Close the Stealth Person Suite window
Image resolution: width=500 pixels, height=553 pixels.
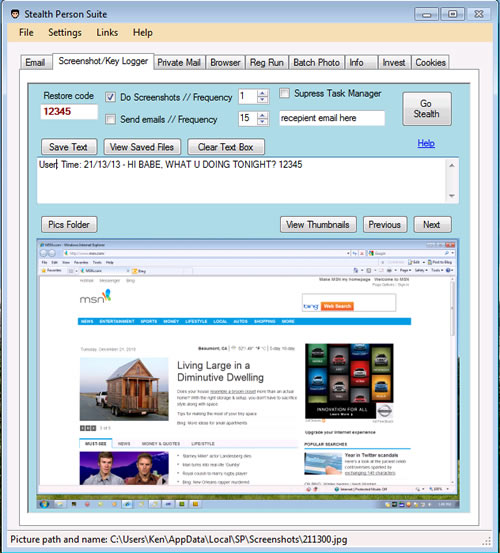coord(478,14)
